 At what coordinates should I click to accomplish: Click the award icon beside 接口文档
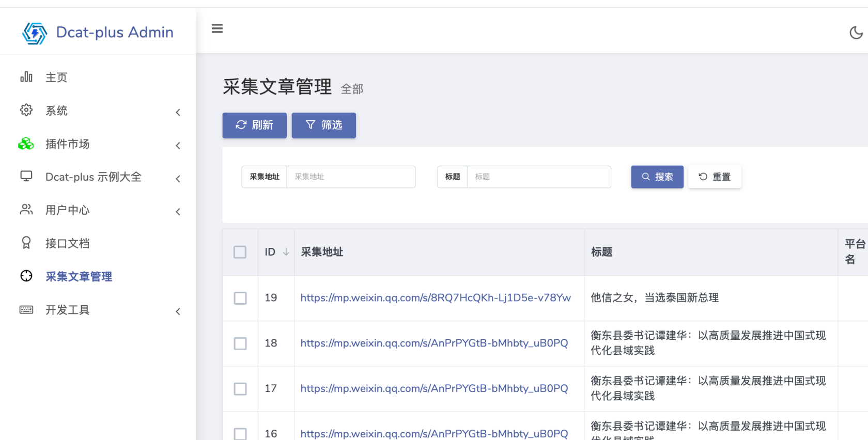click(x=26, y=243)
